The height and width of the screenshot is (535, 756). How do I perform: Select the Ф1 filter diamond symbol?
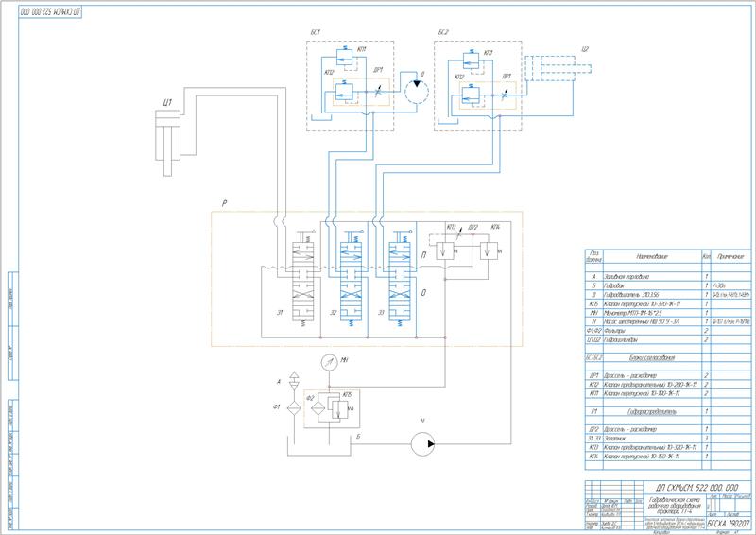(293, 408)
